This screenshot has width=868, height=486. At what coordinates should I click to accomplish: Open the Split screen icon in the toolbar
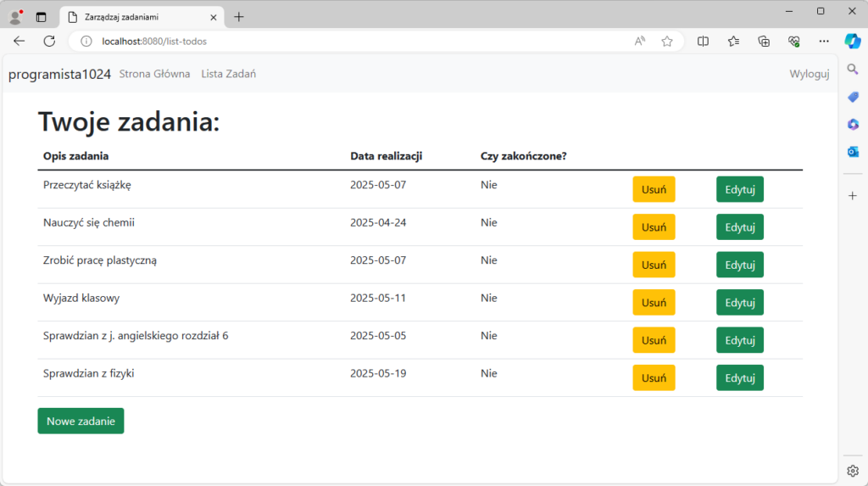click(x=703, y=41)
